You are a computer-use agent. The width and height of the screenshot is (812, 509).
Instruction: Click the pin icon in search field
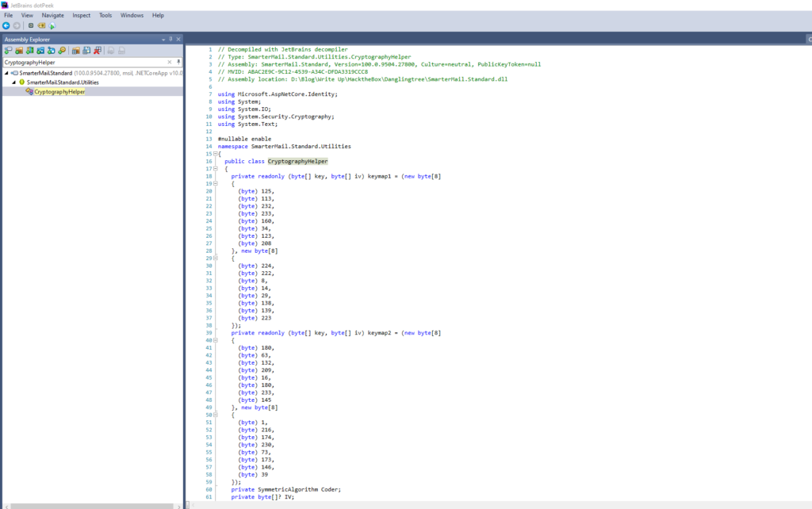(178, 62)
